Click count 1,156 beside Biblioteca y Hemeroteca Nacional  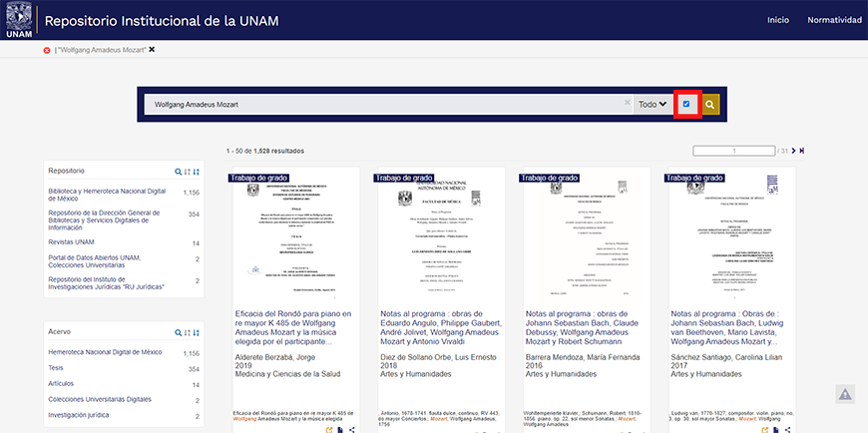tap(191, 193)
